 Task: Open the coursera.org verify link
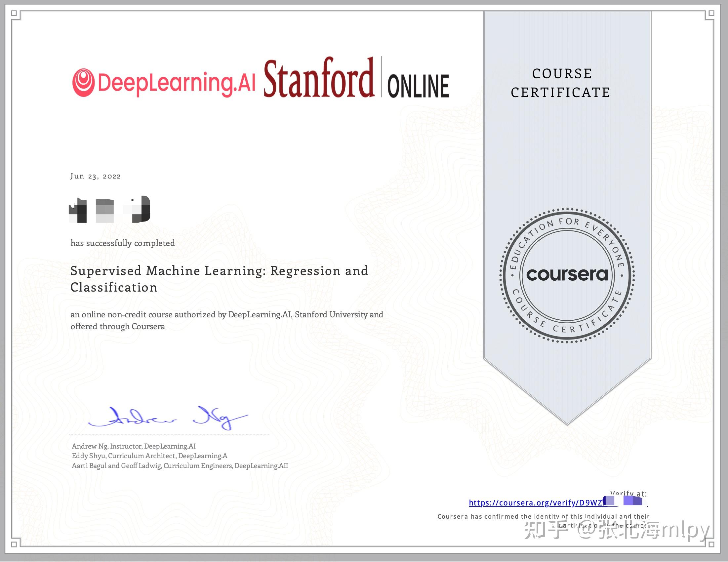tap(558, 503)
